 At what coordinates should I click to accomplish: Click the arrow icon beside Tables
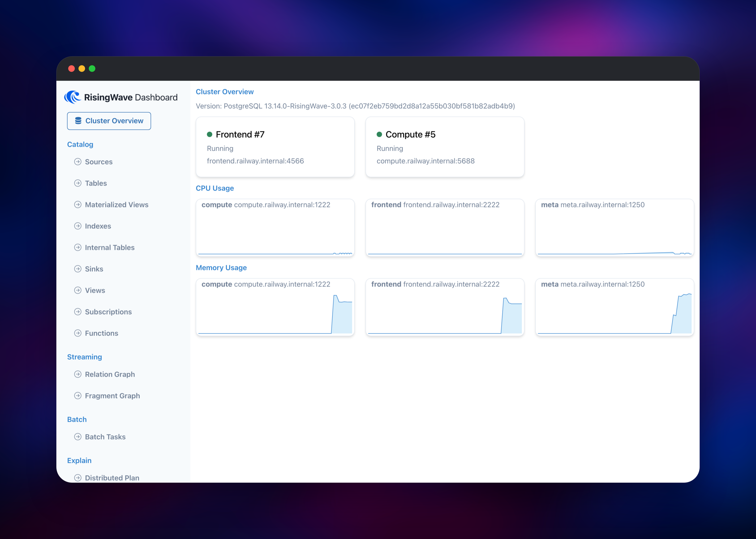pyautogui.click(x=78, y=183)
